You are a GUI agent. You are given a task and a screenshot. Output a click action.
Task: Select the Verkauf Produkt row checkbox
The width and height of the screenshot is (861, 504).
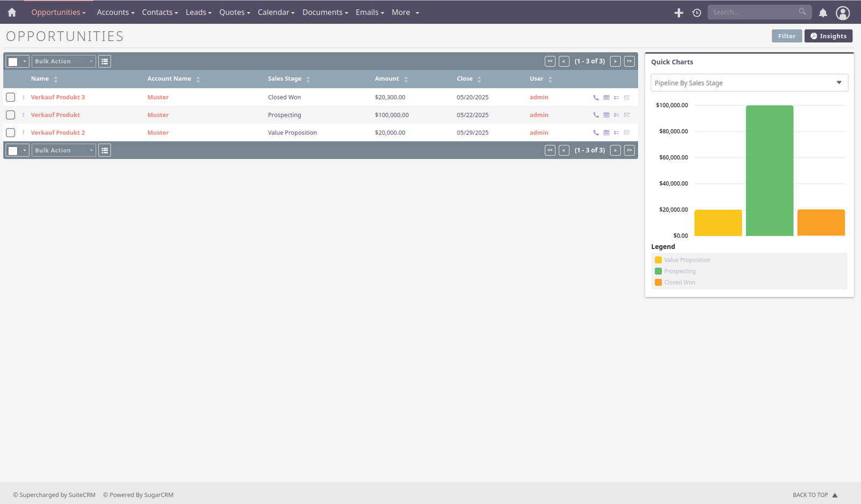point(10,115)
